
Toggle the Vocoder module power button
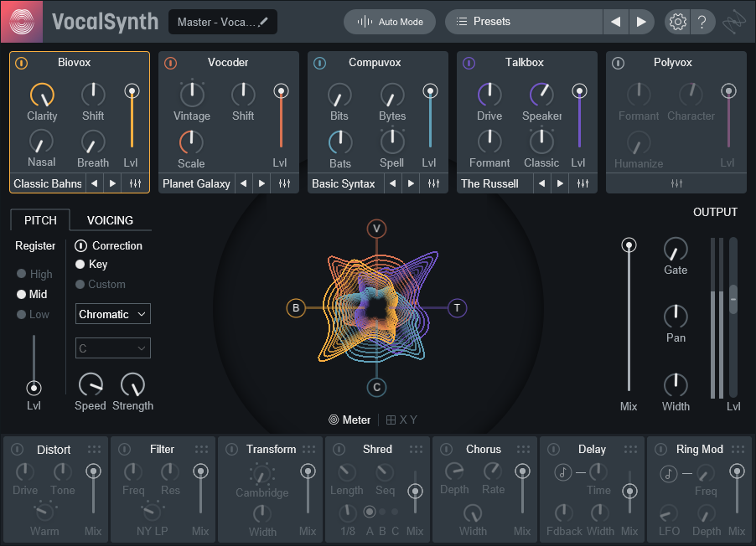pos(171,63)
